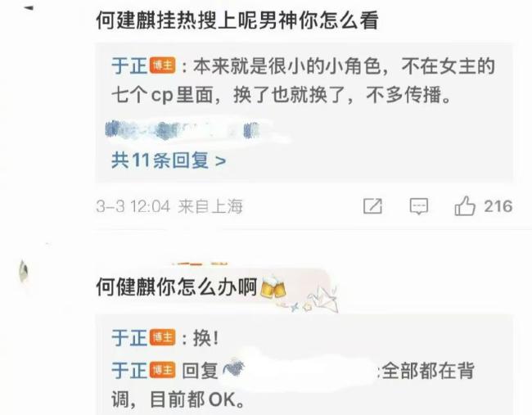
Task: Tap the 216 like count
Action: (x=498, y=206)
